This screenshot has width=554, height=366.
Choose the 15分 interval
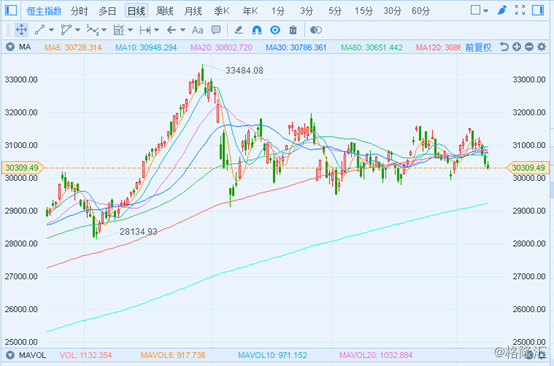[364, 11]
